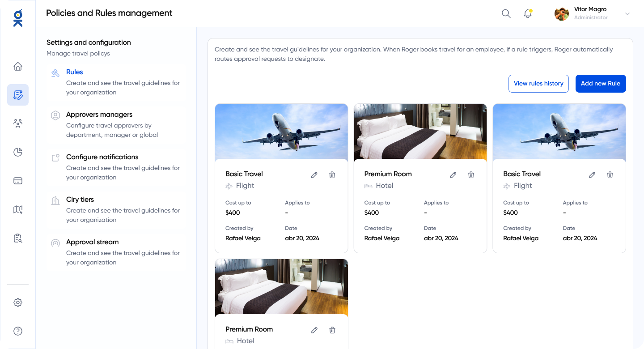This screenshot has height=349, width=644.
Task: Click the home icon in the sidebar
Action: pos(18,67)
